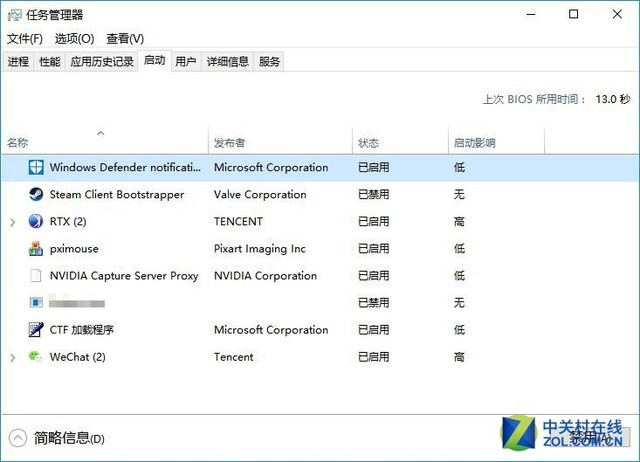Viewport: 640px width, 462px height.
Task: Minimize the Task Manager window
Action: pos(531,15)
